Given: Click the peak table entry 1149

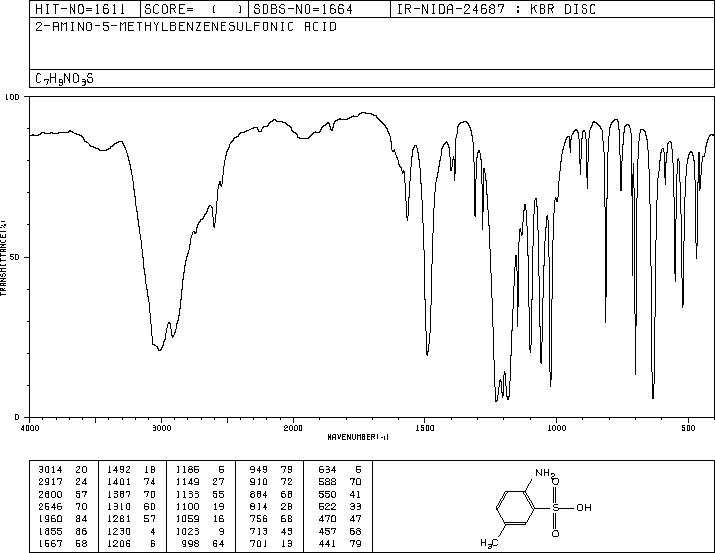Looking at the screenshot, I should coord(187,482).
